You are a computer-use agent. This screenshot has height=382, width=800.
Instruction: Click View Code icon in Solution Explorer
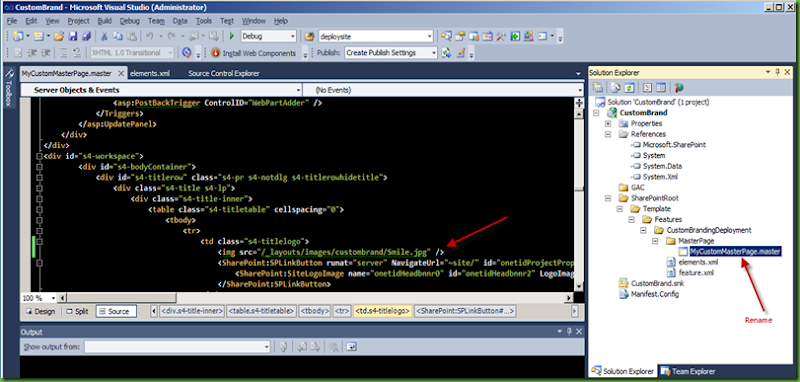[x=647, y=88]
